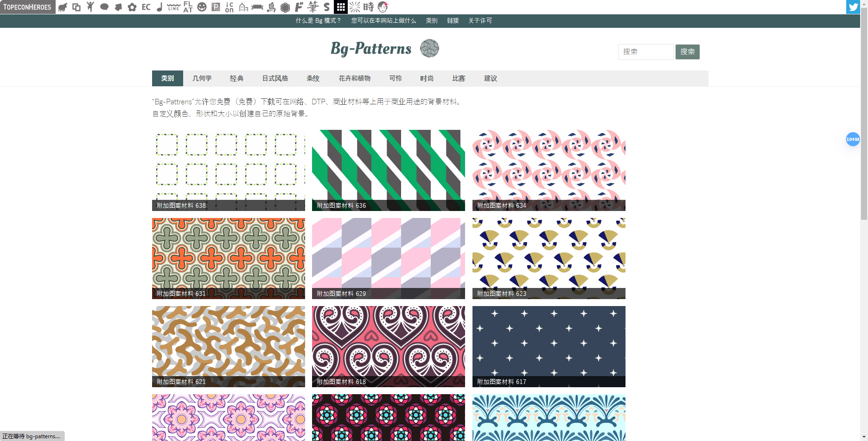Click the highlighted grid pattern icon
Screen dimensions: 868x441
[341, 7]
